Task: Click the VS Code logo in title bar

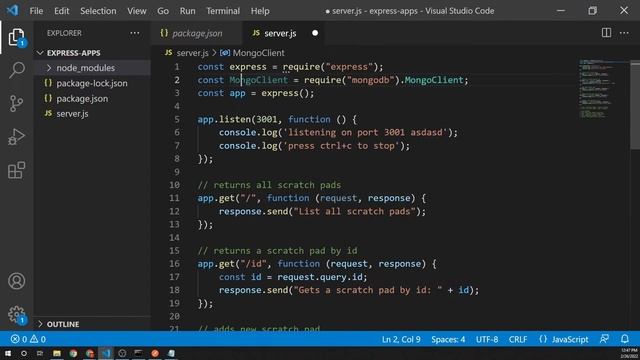Action: tap(12, 10)
